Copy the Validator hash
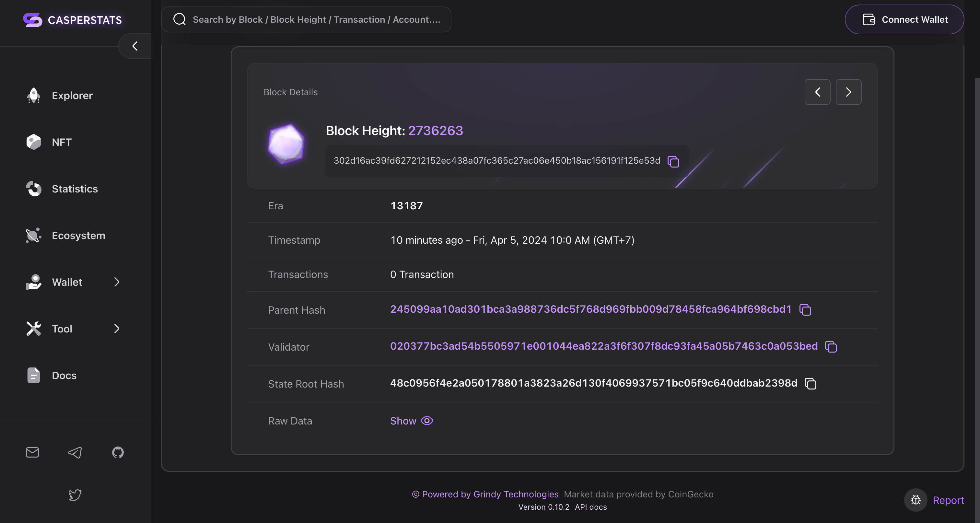Screen dimensions: 980x523 pos(831,346)
